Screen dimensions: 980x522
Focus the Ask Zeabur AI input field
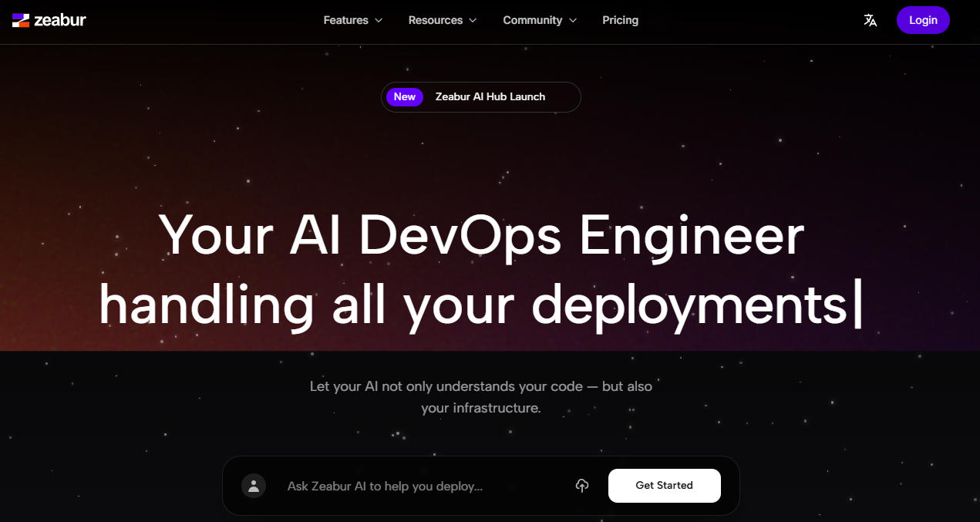click(x=416, y=486)
